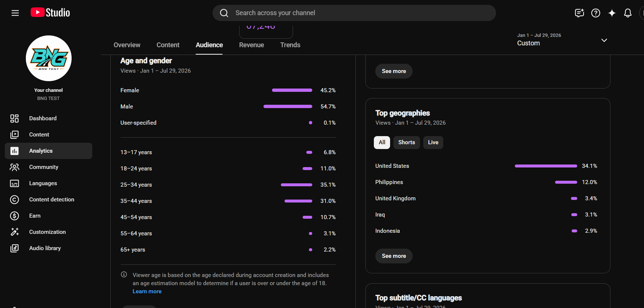Click the Your channel label
644x308 pixels.
[x=49, y=90]
